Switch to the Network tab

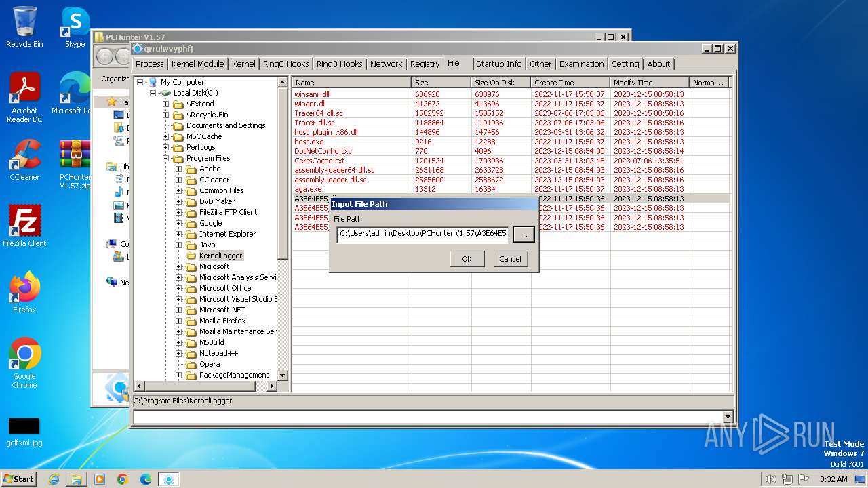click(387, 64)
